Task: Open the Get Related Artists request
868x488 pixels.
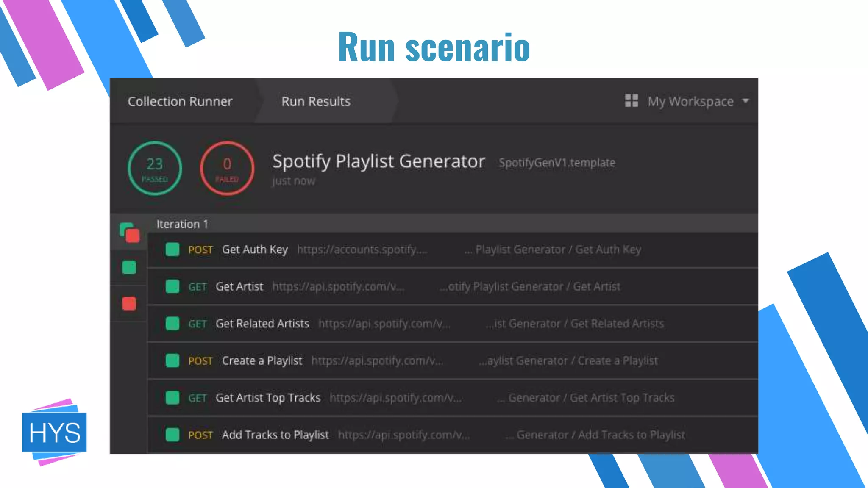Action: (262, 324)
